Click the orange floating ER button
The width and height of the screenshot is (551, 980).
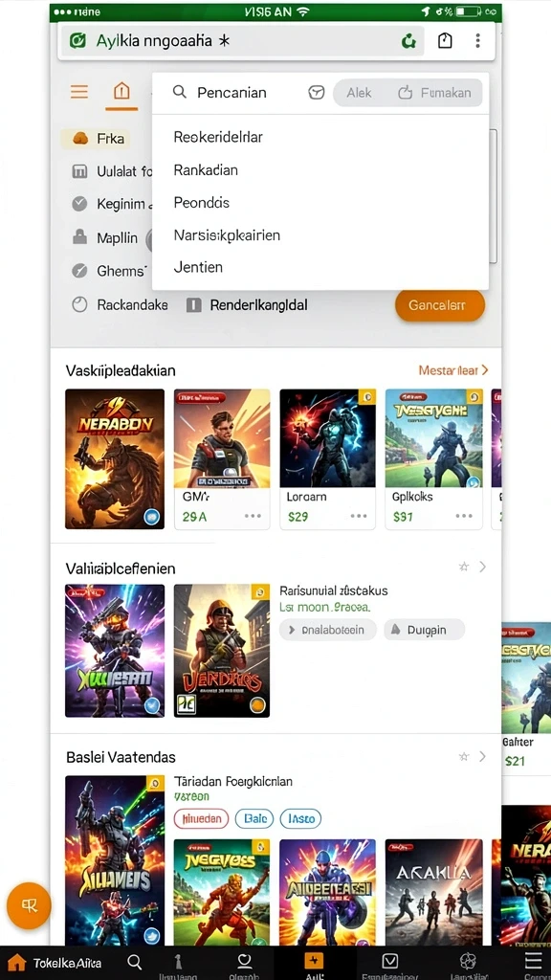point(29,905)
